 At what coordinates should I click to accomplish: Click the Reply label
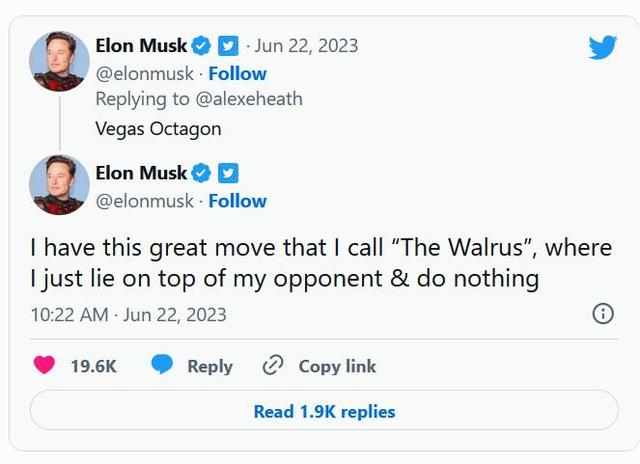pos(210,366)
